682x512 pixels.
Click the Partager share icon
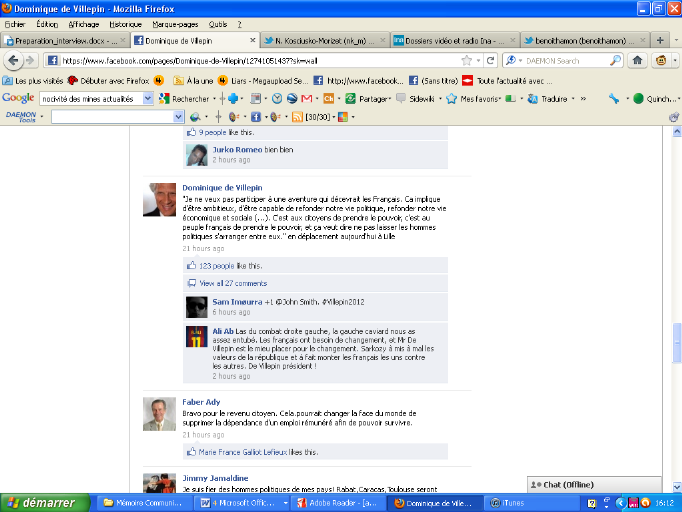click(x=351, y=99)
